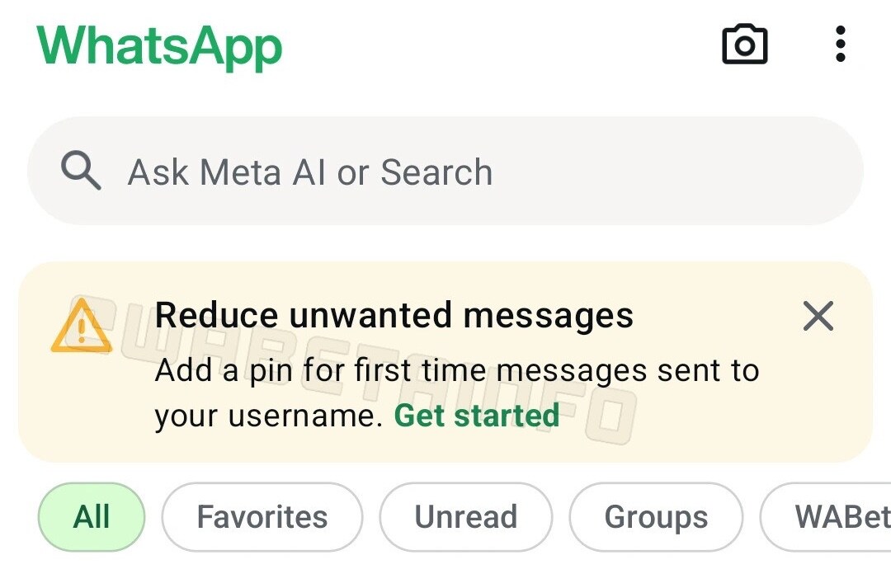
Task: Switch to the Favorites filter
Action: 262,517
